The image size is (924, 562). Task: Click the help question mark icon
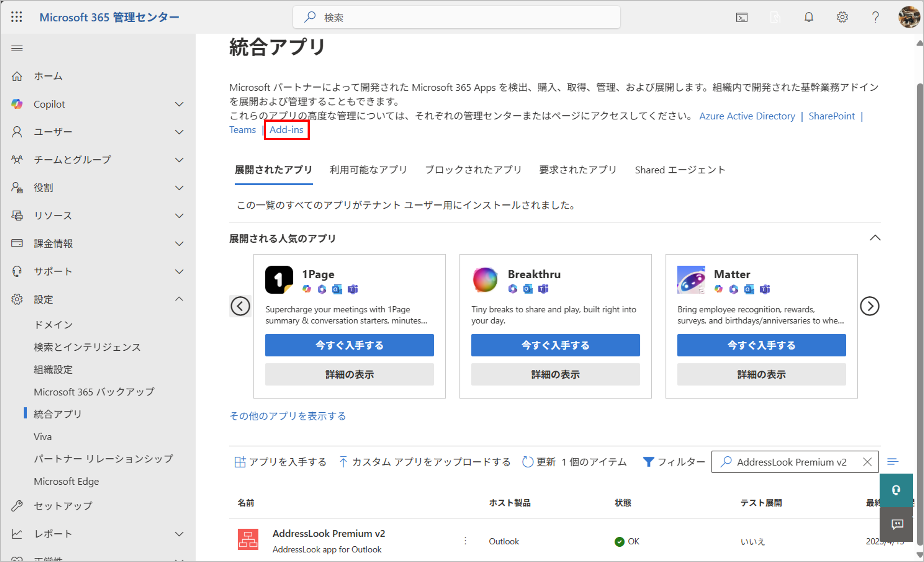[875, 17]
